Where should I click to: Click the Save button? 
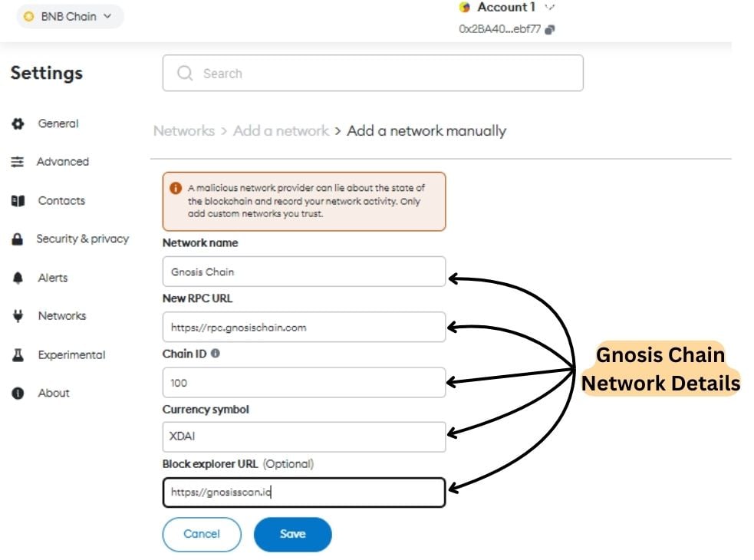293,534
